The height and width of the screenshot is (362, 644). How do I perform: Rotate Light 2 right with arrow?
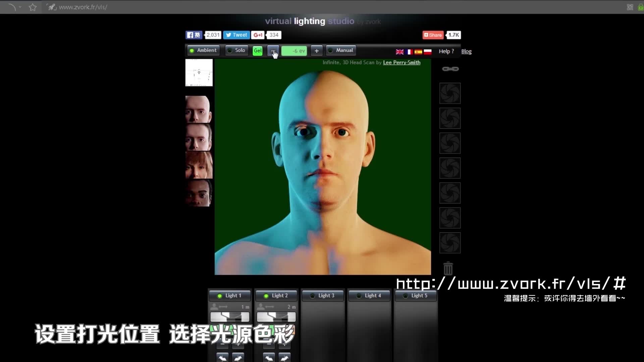point(284,357)
